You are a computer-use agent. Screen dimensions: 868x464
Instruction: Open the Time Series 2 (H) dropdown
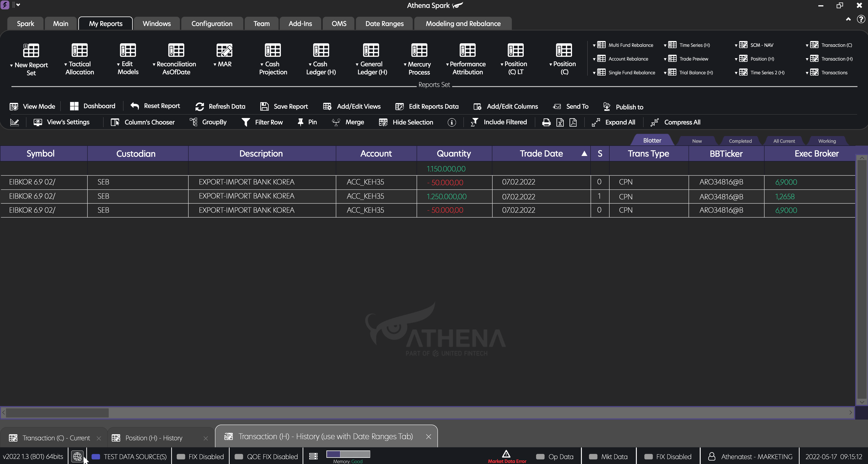[x=737, y=72]
